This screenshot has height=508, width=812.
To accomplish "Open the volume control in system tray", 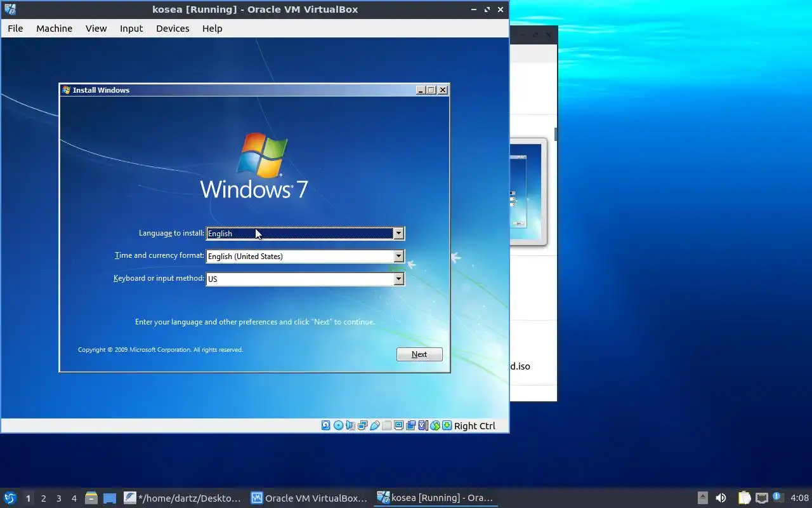I will pyautogui.click(x=721, y=498).
